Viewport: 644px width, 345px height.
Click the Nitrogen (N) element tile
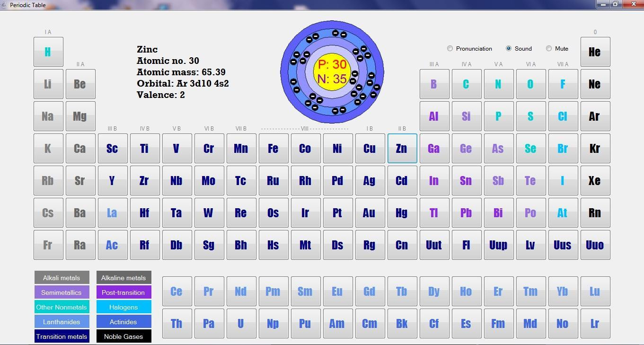(x=499, y=84)
